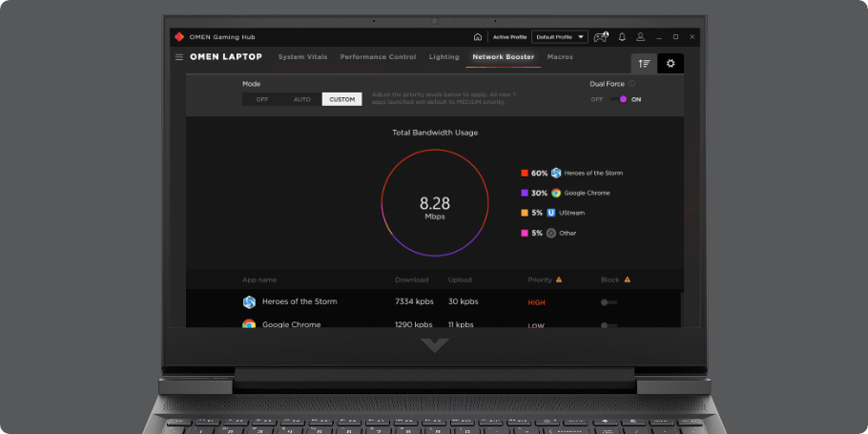Screen dimensions: 868x434
Task: Click Heroes of the Storm legend icon
Action: pos(556,173)
